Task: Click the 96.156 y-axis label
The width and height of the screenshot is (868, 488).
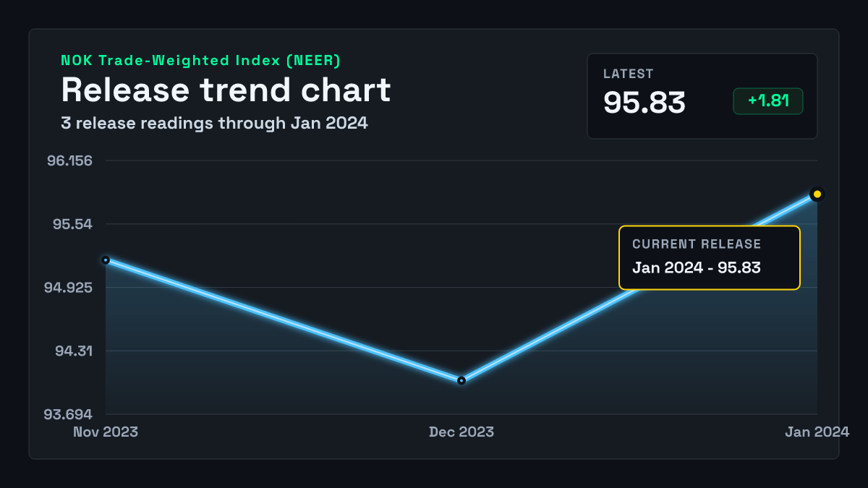Action: 70,160
